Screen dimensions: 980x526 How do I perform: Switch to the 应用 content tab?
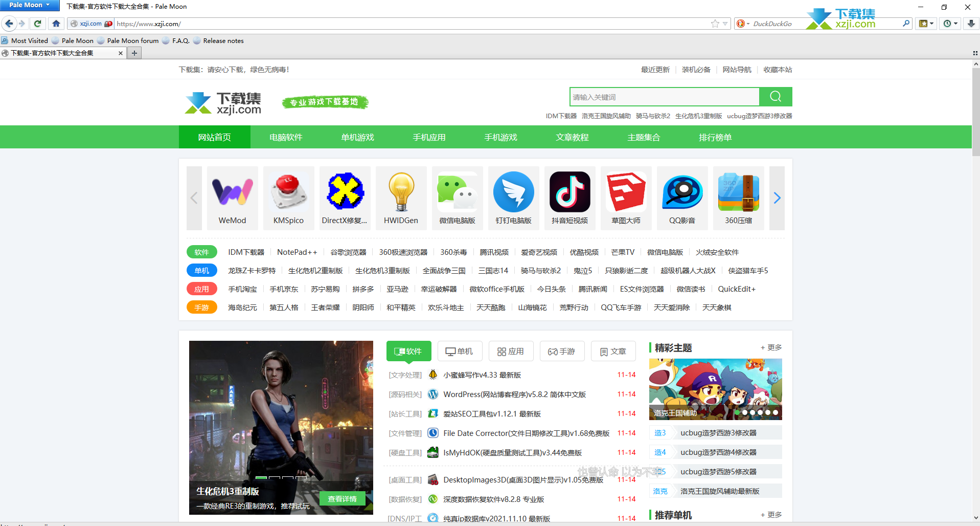[511, 352]
